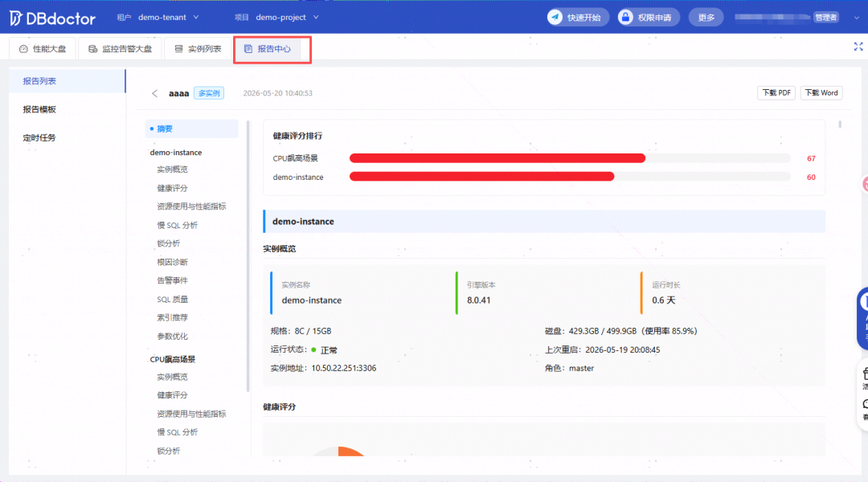This screenshot has width=868, height=482.
Task: Go to 健康评分 under demo-instance in outline
Action: point(172,188)
